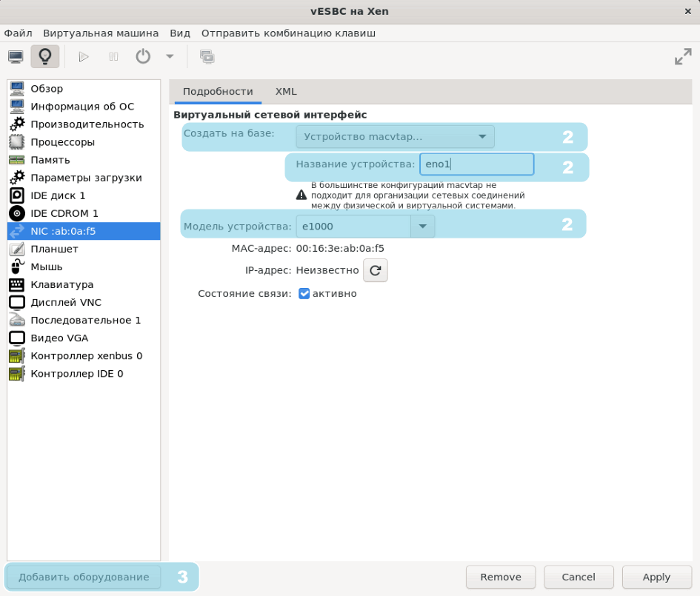This screenshot has width=700, height=596.
Task: Click the IDE CDROM disc icon
Action: coord(17,213)
